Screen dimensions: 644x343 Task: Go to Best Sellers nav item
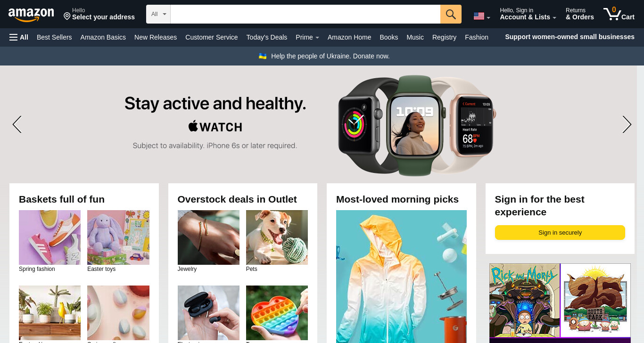(x=54, y=37)
